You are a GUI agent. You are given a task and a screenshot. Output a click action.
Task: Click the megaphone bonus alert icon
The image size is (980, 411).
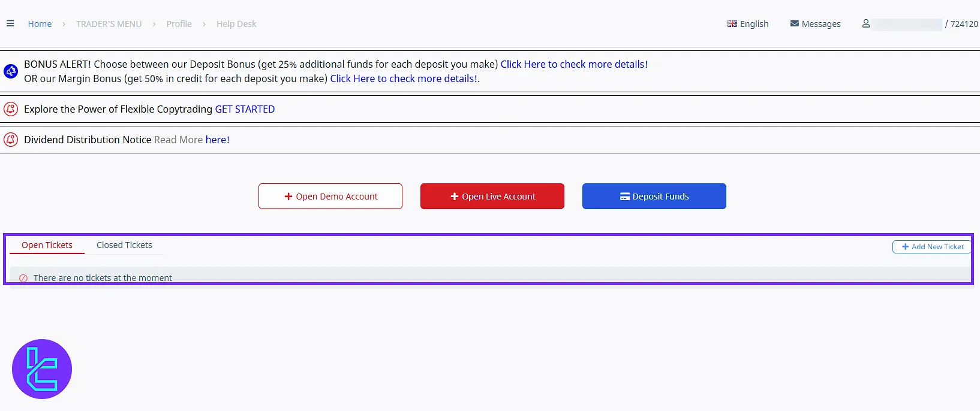pyautogui.click(x=11, y=71)
